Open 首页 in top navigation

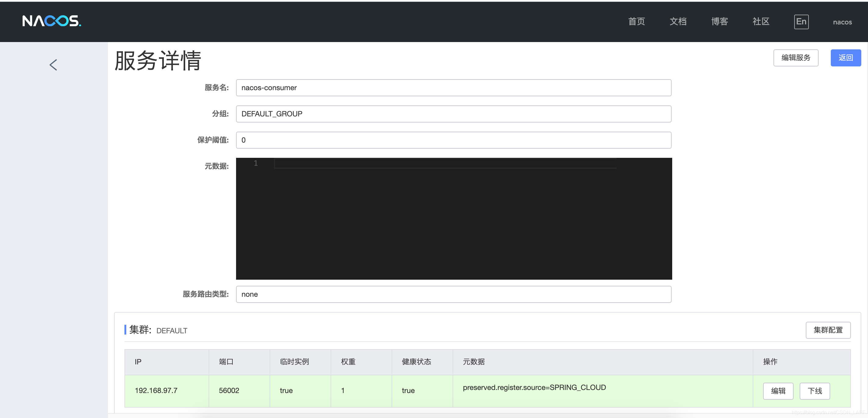[636, 22]
